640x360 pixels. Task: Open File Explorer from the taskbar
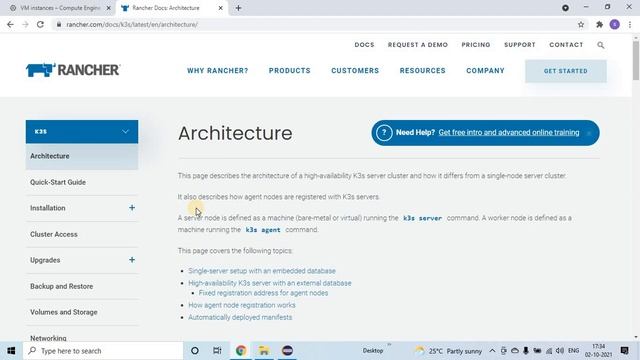point(264,351)
